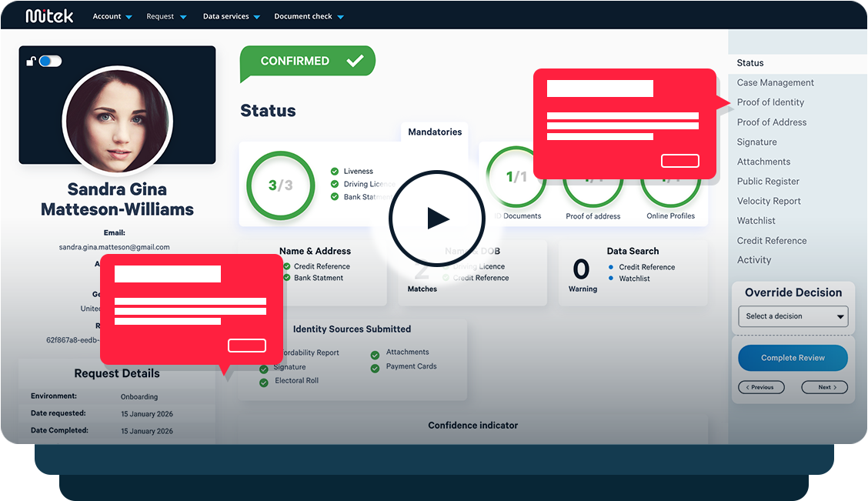Click the green check beside Liveness
Image resolution: width=868 pixels, height=501 pixels.
pyautogui.click(x=335, y=171)
